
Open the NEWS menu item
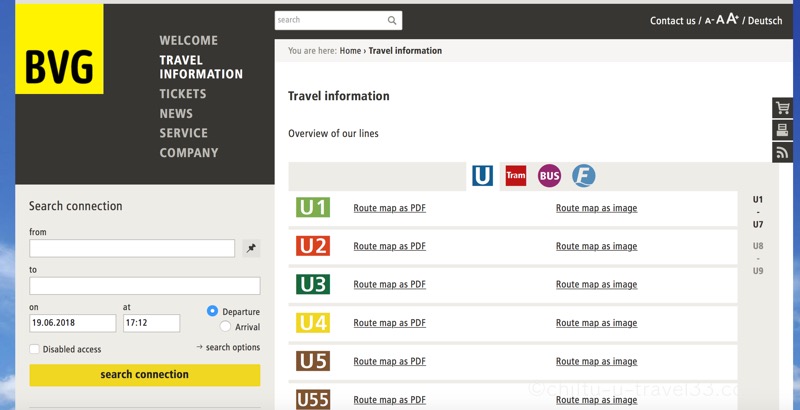(176, 114)
